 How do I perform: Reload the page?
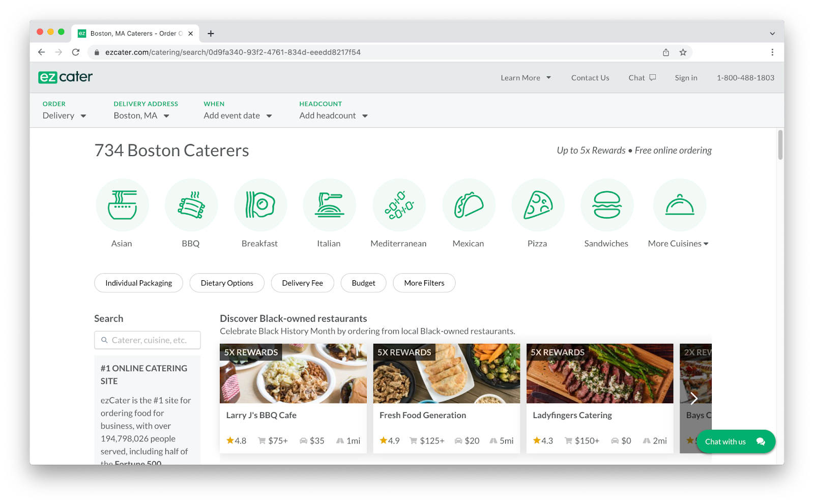click(x=76, y=52)
